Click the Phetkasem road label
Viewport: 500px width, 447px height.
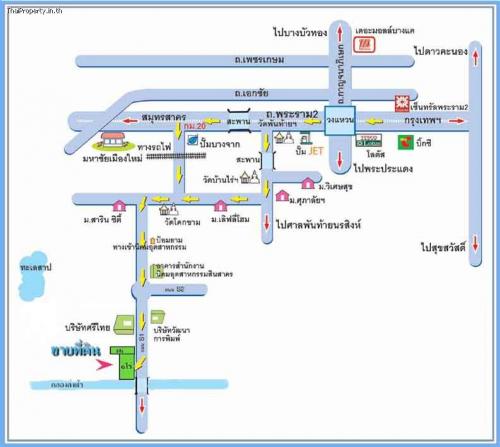pyautogui.click(x=259, y=60)
